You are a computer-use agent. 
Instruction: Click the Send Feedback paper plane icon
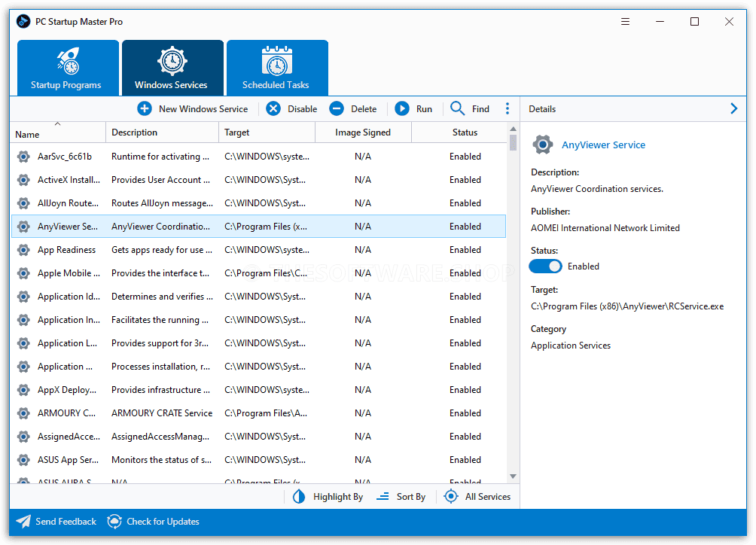coord(23,522)
